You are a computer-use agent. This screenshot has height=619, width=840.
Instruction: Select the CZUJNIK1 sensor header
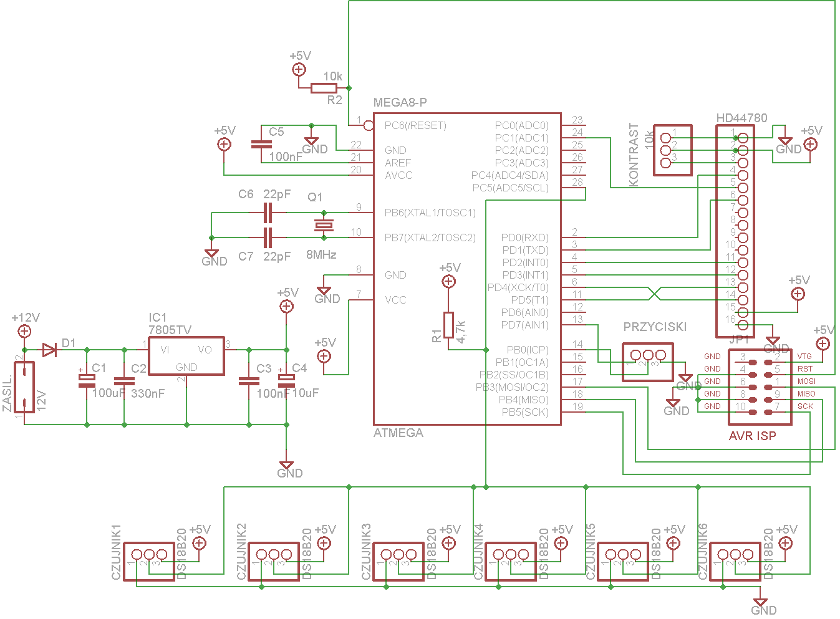click(149, 562)
